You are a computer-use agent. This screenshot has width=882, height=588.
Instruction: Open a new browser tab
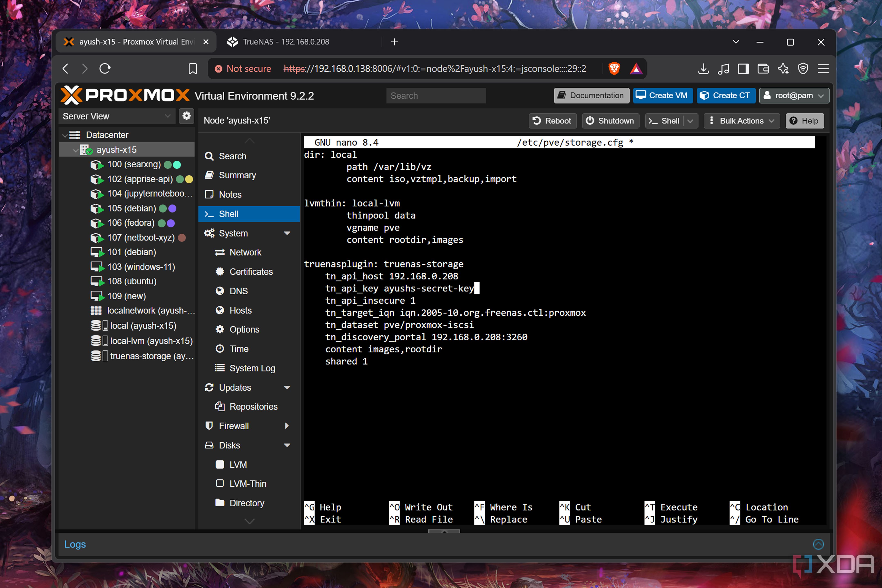[394, 42]
